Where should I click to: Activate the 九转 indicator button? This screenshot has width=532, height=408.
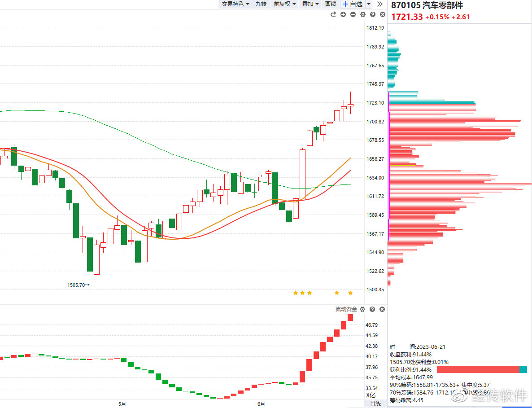pos(261,4)
